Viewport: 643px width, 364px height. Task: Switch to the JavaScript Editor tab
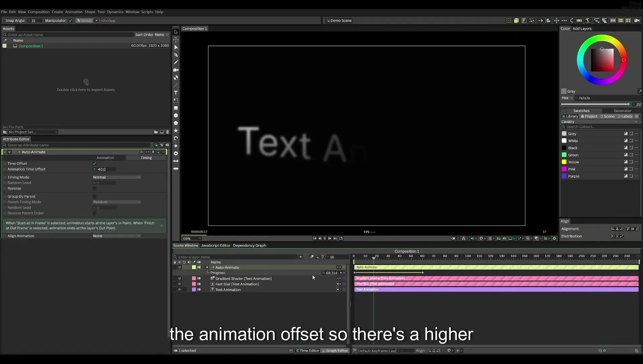point(215,246)
